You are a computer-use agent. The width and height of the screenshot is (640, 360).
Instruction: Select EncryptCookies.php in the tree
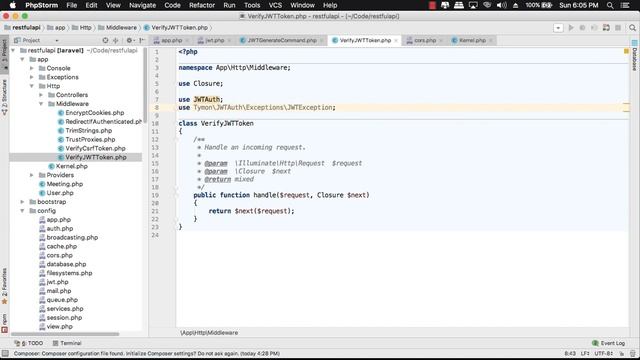pyautogui.click(x=94, y=113)
